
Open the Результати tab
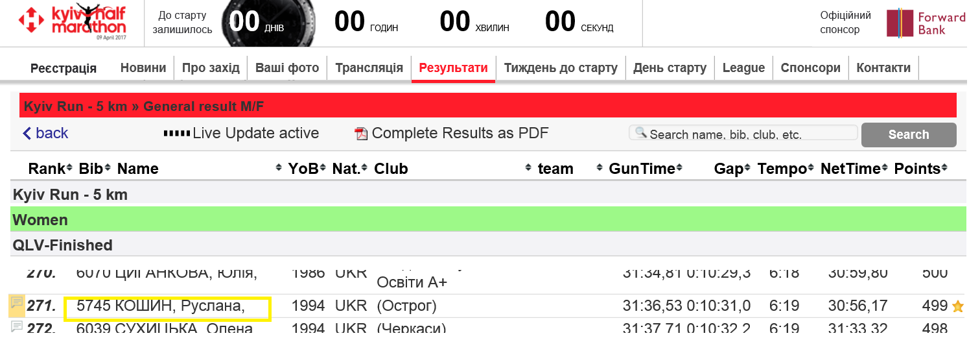[453, 67]
